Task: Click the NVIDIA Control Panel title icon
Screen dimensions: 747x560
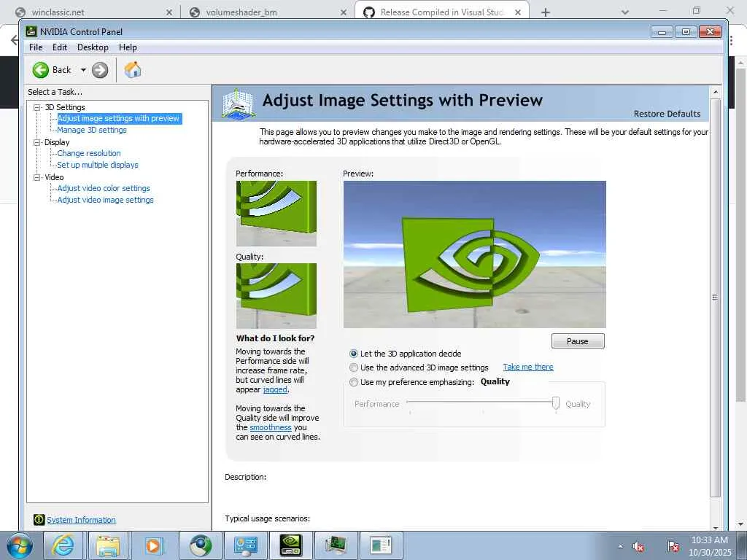Action: tap(31, 31)
